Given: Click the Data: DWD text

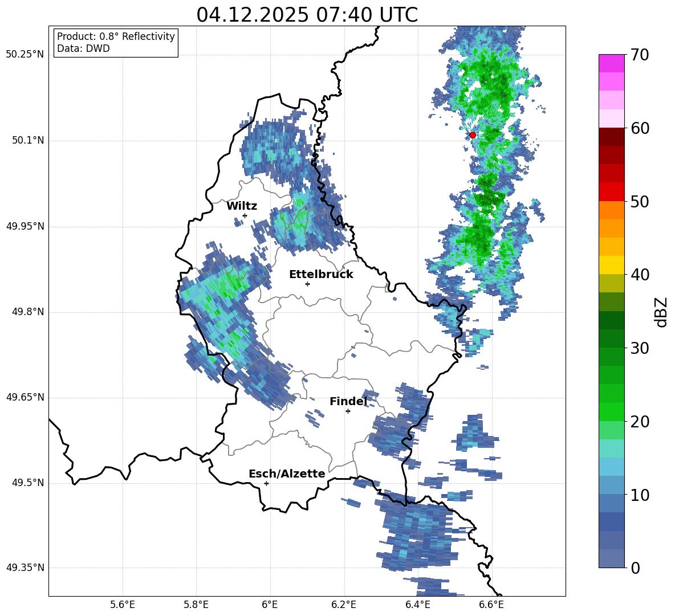Looking at the screenshot, I should 83,48.
